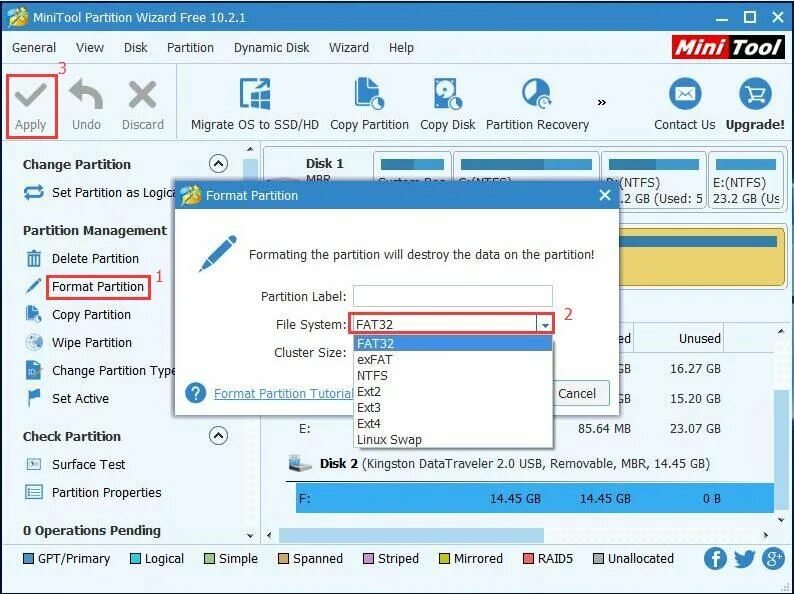Image resolution: width=794 pixels, height=594 pixels.
Task: Click Set Partition as Logical icon
Action: coord(33,192)
